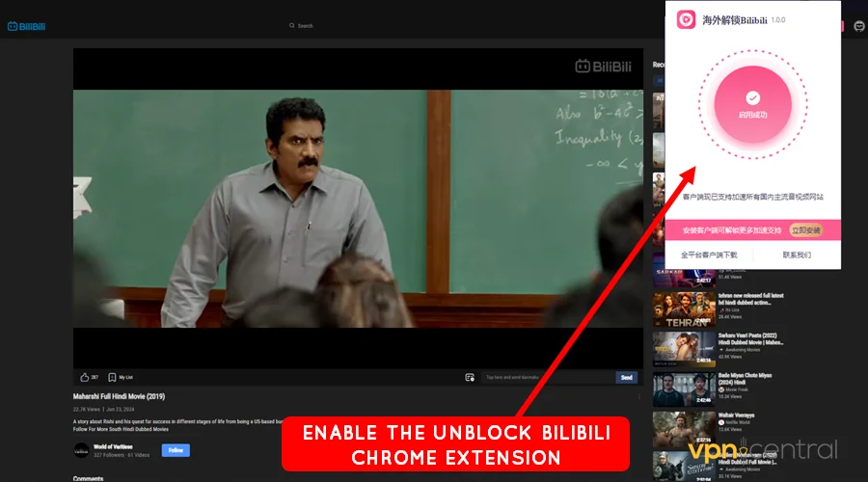Click the Bade Miyan Chote Miyan (2024) title
868x482 pixels.
746,379
